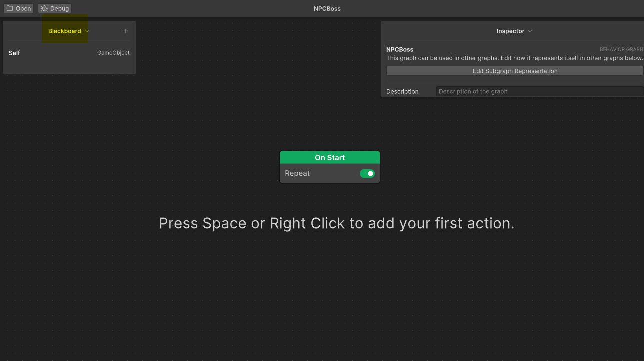Click the NPCBoss title in Inspector
Image resolution: width=644 pixels, height=361 pixels.
400,50
